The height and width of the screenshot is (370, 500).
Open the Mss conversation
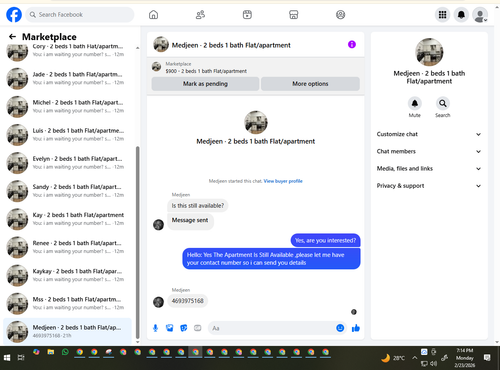pyautogui.click(x=68, y=303)
